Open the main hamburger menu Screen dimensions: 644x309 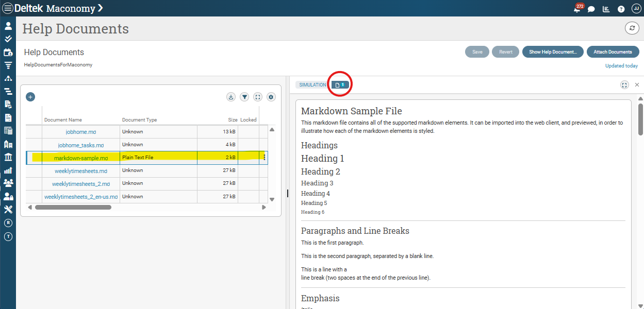(x=8, y=8)
